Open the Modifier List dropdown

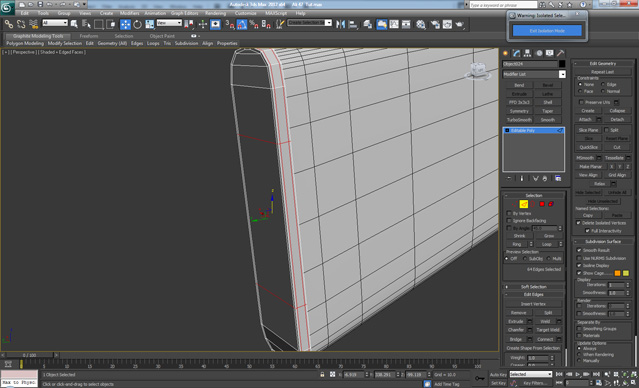tap(534, 74)
